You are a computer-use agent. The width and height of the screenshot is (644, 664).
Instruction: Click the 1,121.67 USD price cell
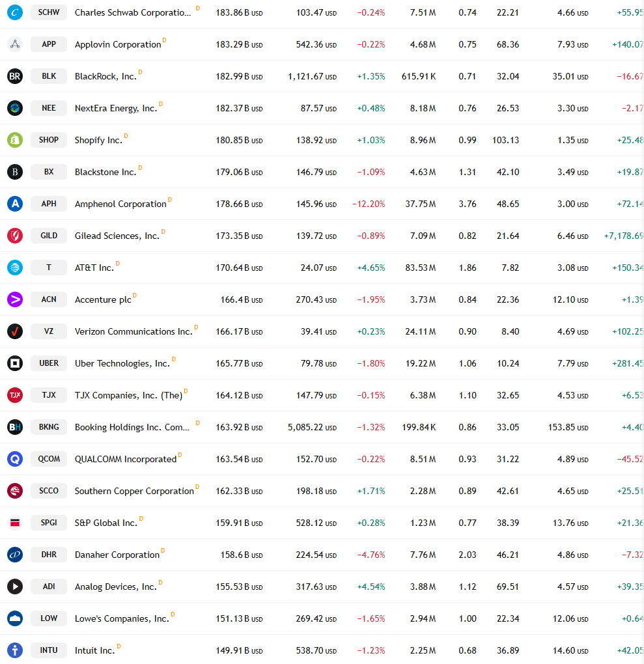(313, 77)
